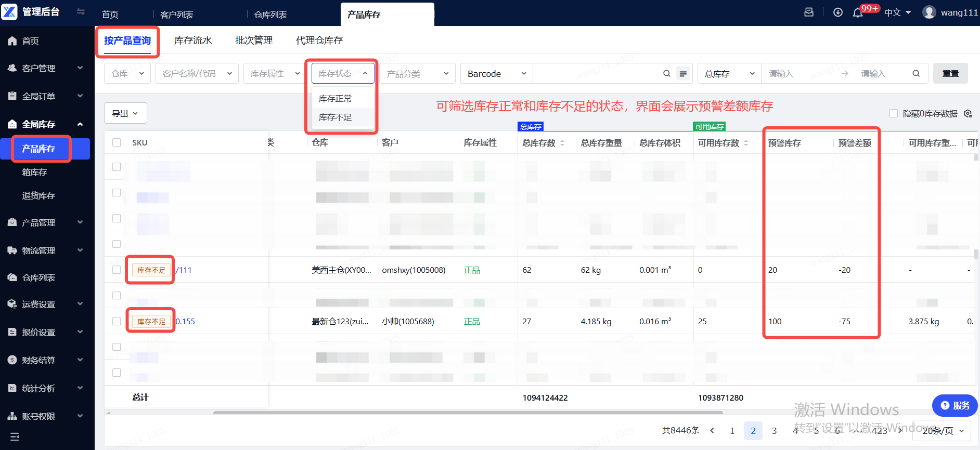The image size is (980, 450).
Task: Check the first table row checkbox
Action: tap(117, 167)
